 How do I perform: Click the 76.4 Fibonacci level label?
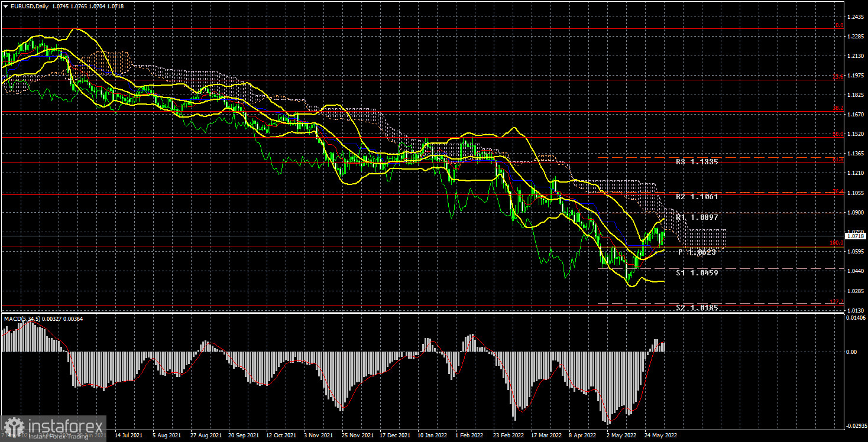coord(837,191)
